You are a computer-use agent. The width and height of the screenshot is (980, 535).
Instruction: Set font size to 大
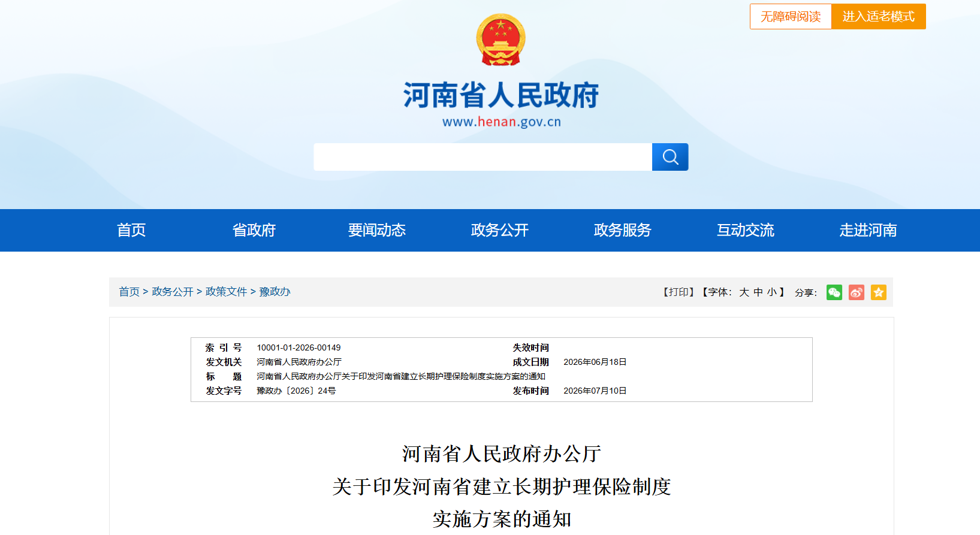pos(744,292)
